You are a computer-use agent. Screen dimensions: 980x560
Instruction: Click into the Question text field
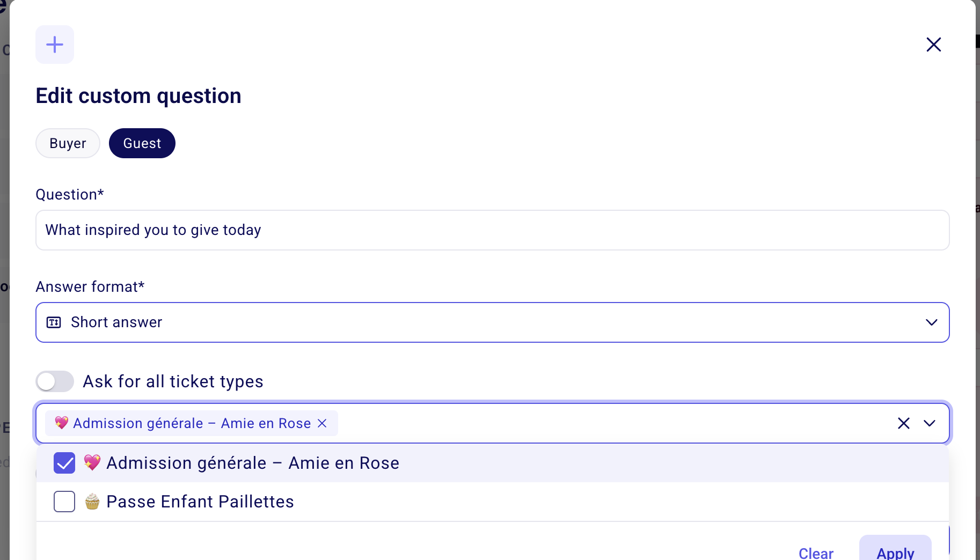pos(492,230)
